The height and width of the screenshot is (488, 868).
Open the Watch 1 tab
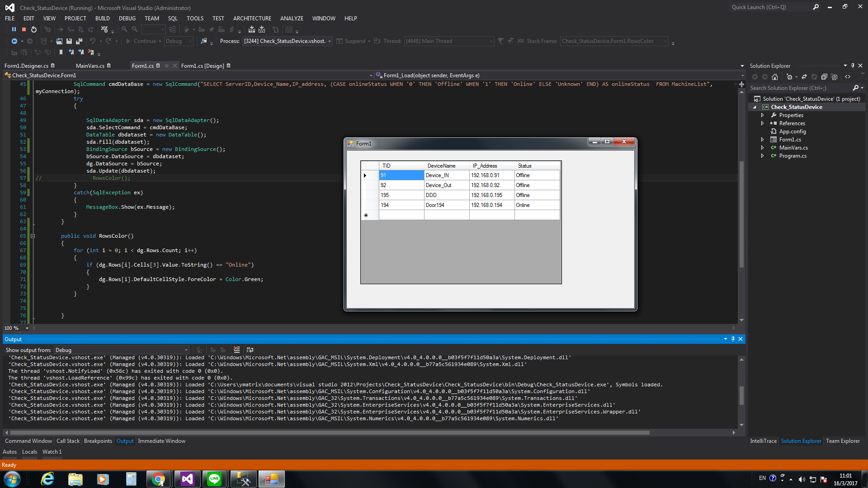pos(52,452)
